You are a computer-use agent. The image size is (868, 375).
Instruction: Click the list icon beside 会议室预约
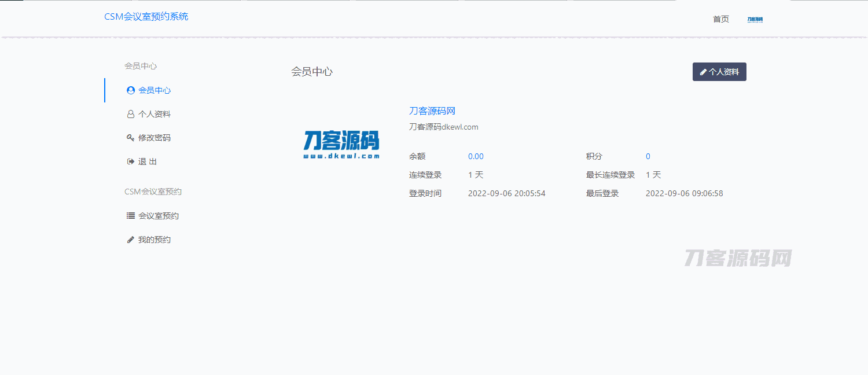(x=131, y=216)
